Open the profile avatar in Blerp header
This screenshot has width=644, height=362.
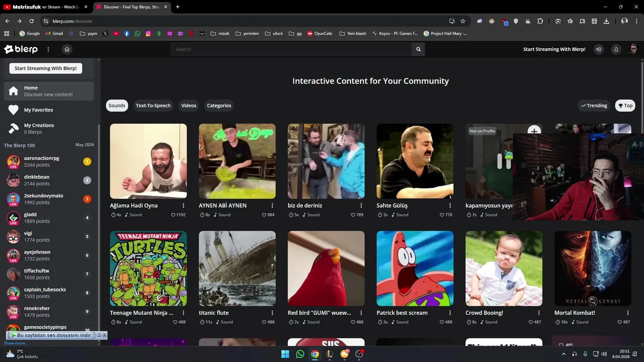point(633,49)
